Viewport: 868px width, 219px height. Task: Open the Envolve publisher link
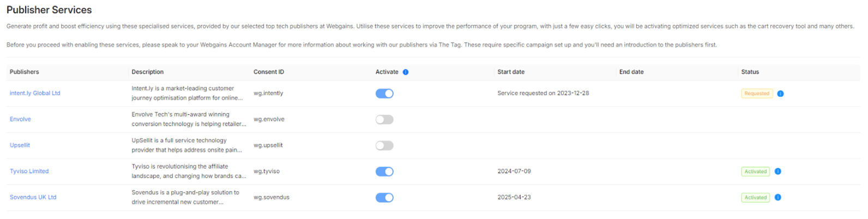tap(20, 119)
